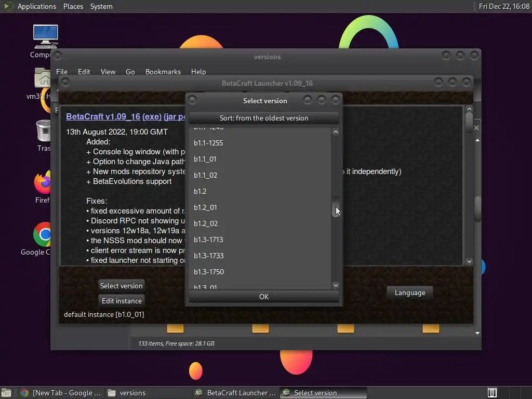Select version b1.2_02
532x399 pixels.
point(260,223)
